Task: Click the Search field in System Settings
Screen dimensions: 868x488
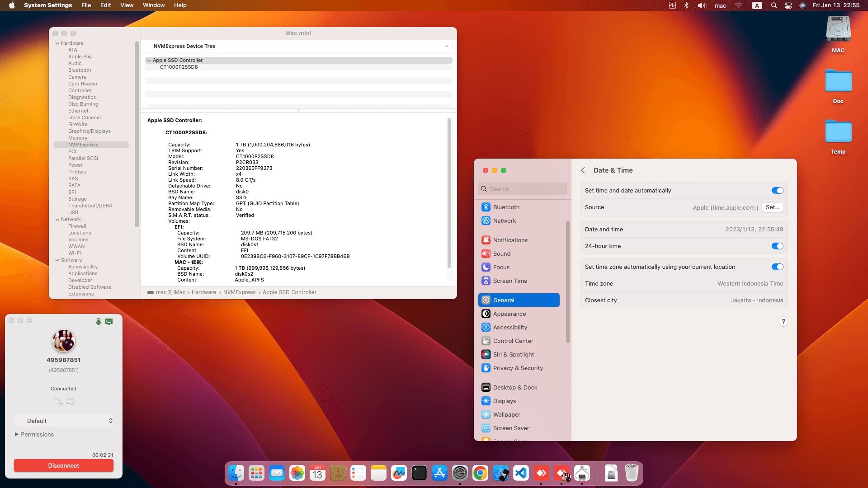Action: (x=522, y=188)
